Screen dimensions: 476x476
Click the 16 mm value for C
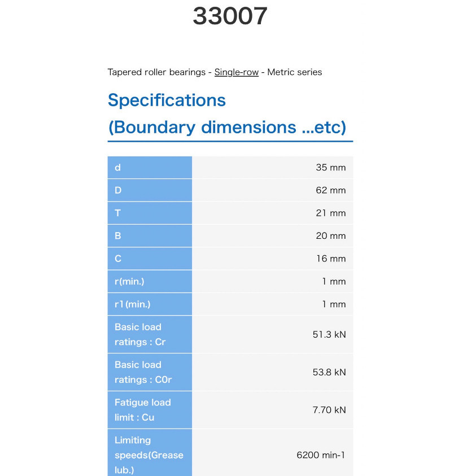pos(330,259)
